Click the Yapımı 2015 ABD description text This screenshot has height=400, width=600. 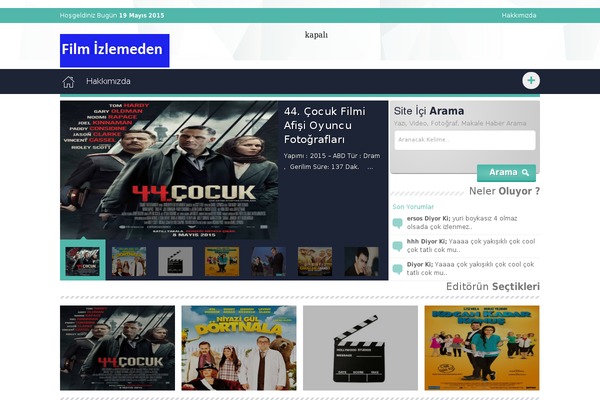(332, 161)
